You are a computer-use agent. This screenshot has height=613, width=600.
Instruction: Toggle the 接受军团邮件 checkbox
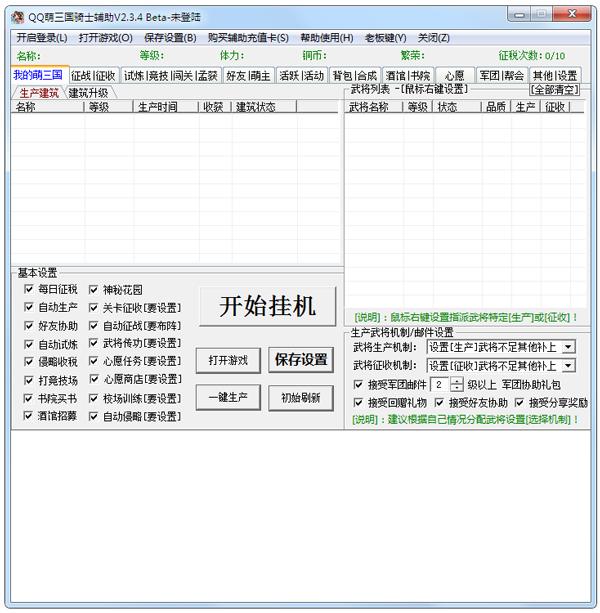tap(358, 385)
